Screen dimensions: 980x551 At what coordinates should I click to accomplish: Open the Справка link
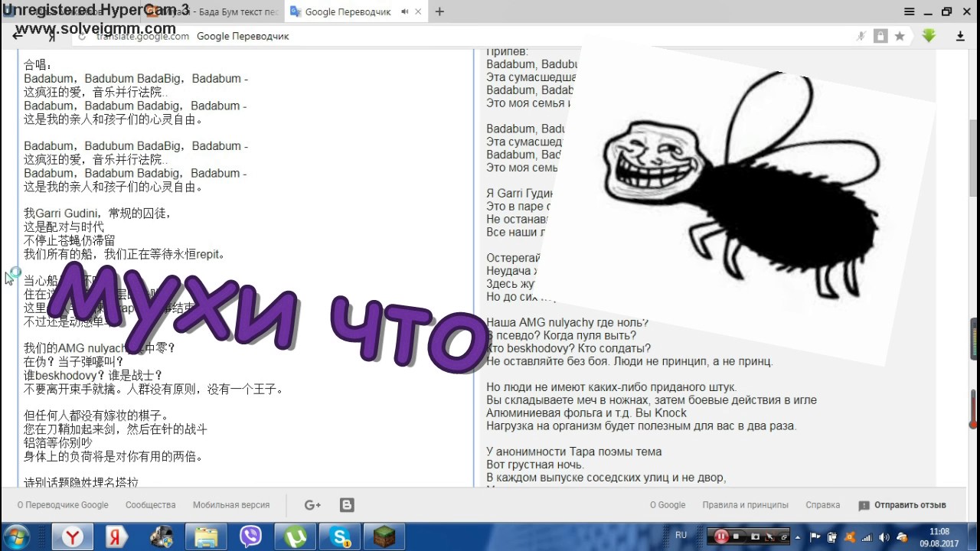pyautogui.click(x=822, y=505)
